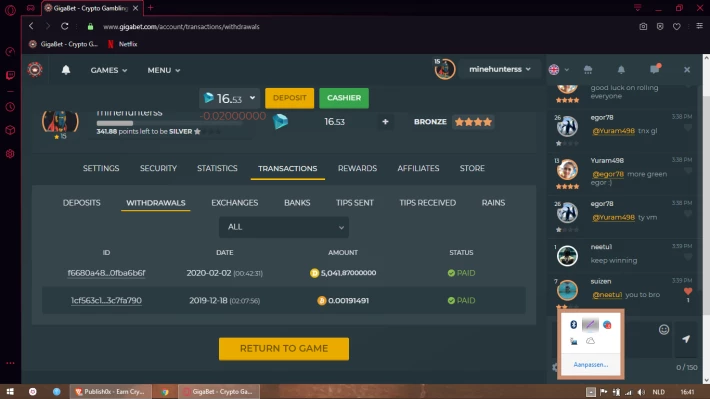Open the RAINS sub-tab
Screen dimensions: 710x399
[493, 203]
